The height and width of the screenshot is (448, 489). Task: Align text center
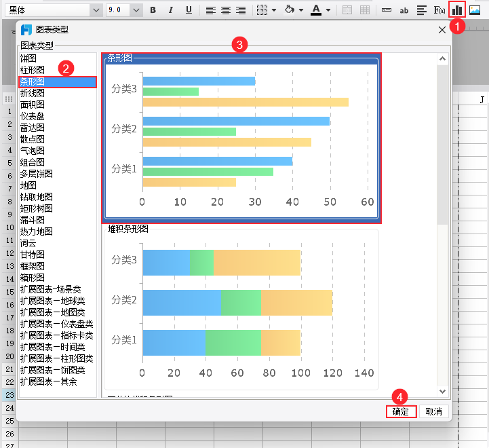(x=226, y=10)
